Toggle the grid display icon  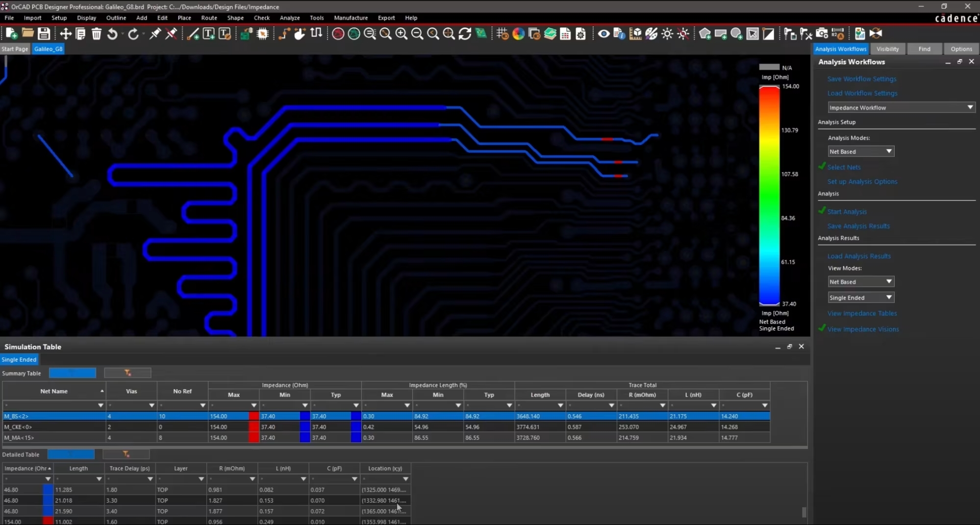coord(503,33)
